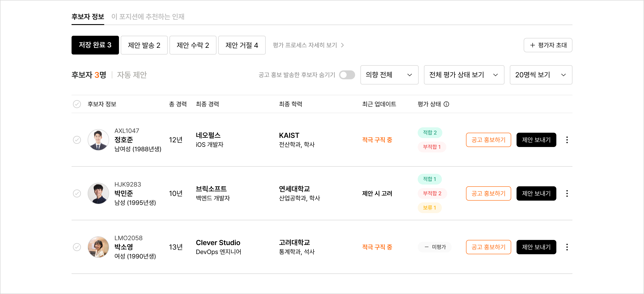Click 박민준's profile photo

click(98, 193)
